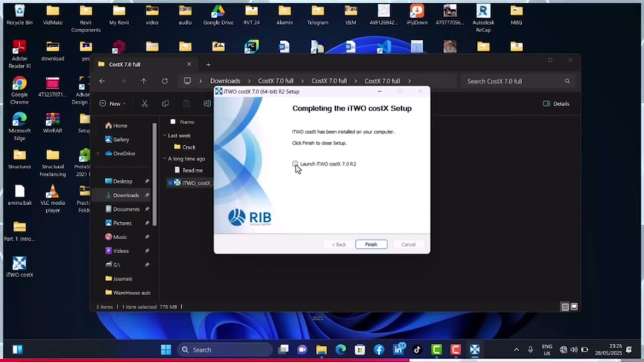
Task: Open Autodesk ReCap desktop icon
Action: [x=483, y=19]
